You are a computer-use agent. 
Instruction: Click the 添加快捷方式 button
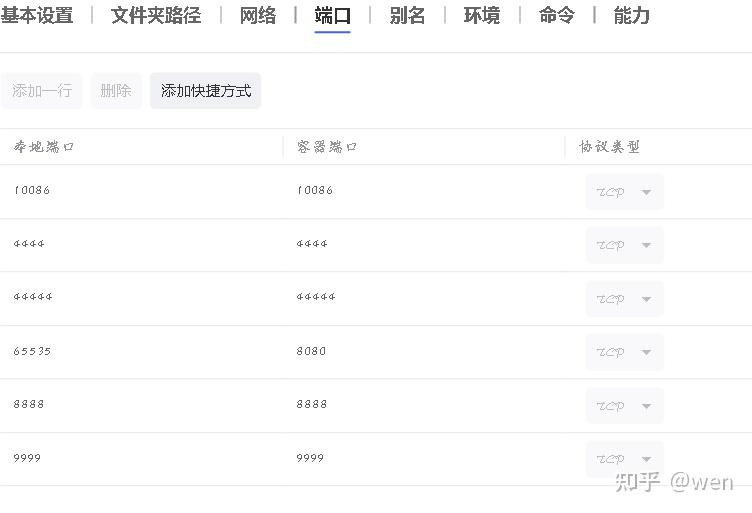(206, 91)
